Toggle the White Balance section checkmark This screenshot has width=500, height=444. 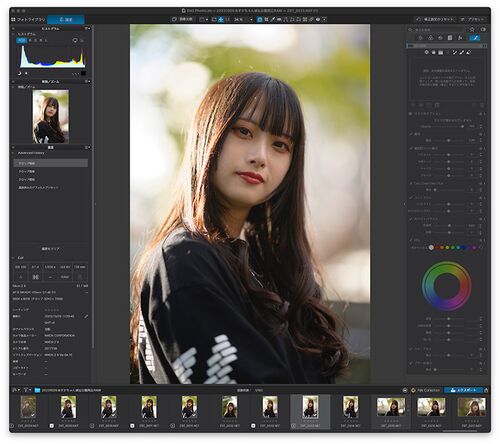click(411, 219)
